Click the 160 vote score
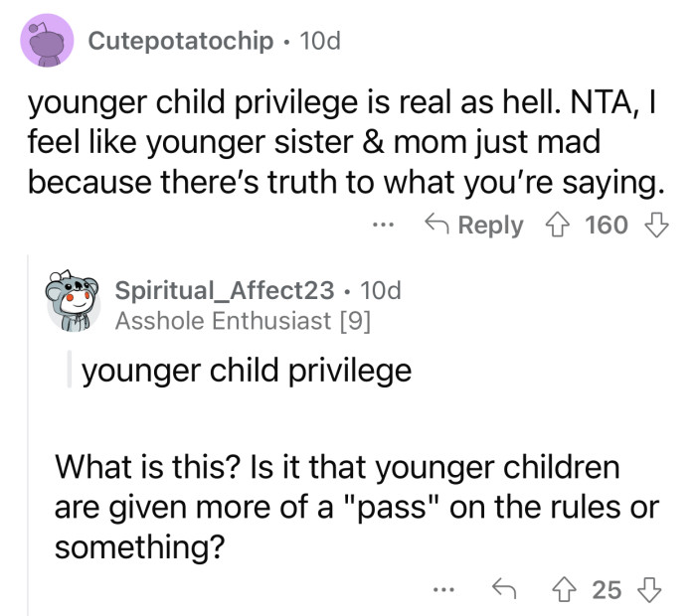Viewport: 696px width, 616px height. point(606,225)
